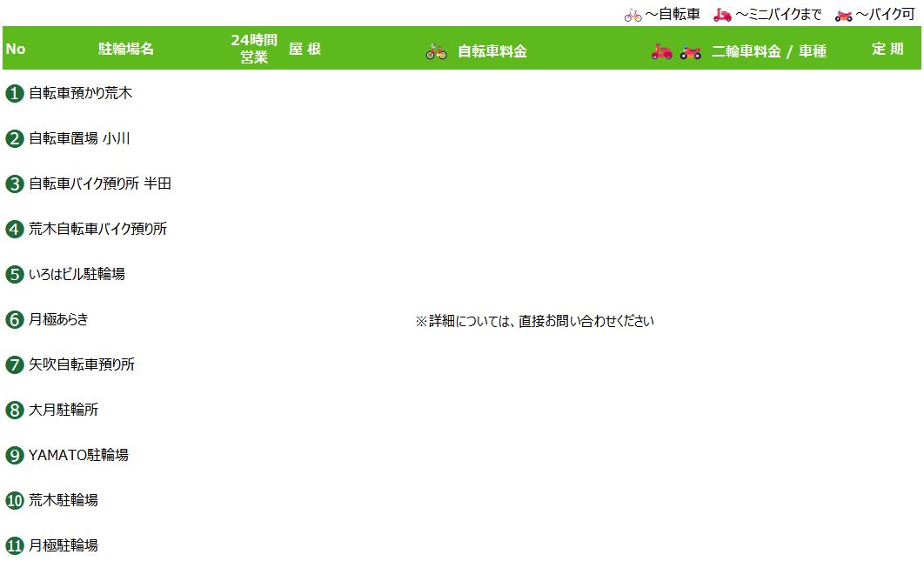This screenshot has width=924, height=568.
Task: Click the number 1 circle badge
Action: point(14,94)
